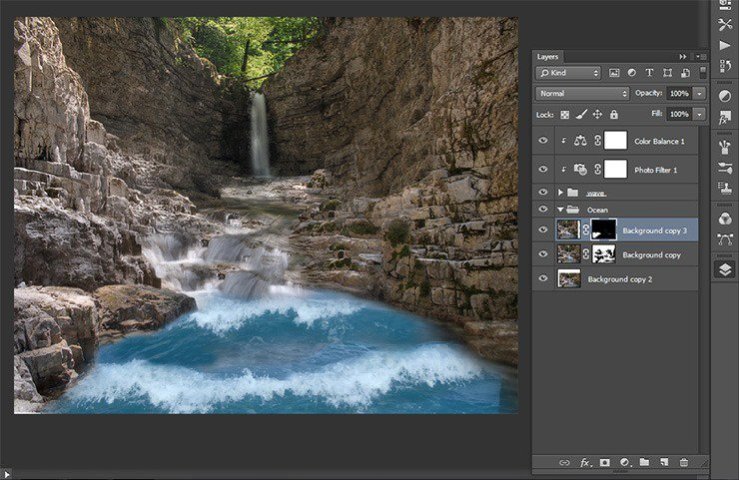Click the Background copy 3 layer mask thumbnail
739x480 pixels.
click(x=603, y=230)
